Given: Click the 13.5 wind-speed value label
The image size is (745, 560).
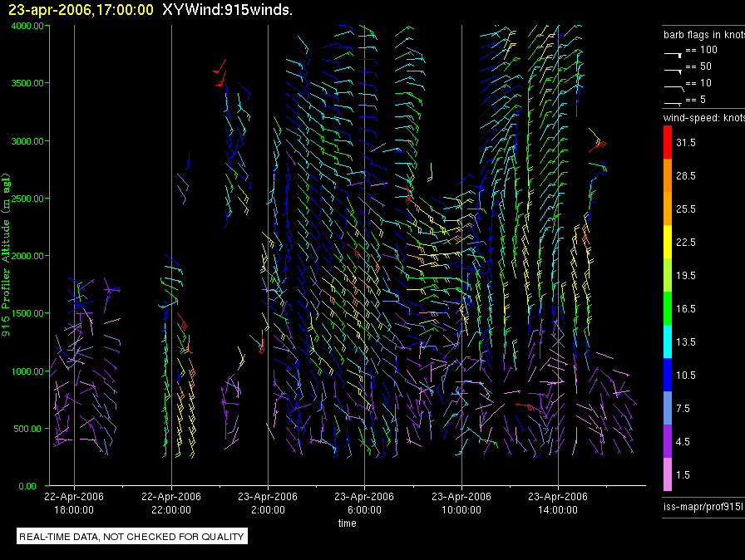Looking at the screenshot, I should 686,341.
